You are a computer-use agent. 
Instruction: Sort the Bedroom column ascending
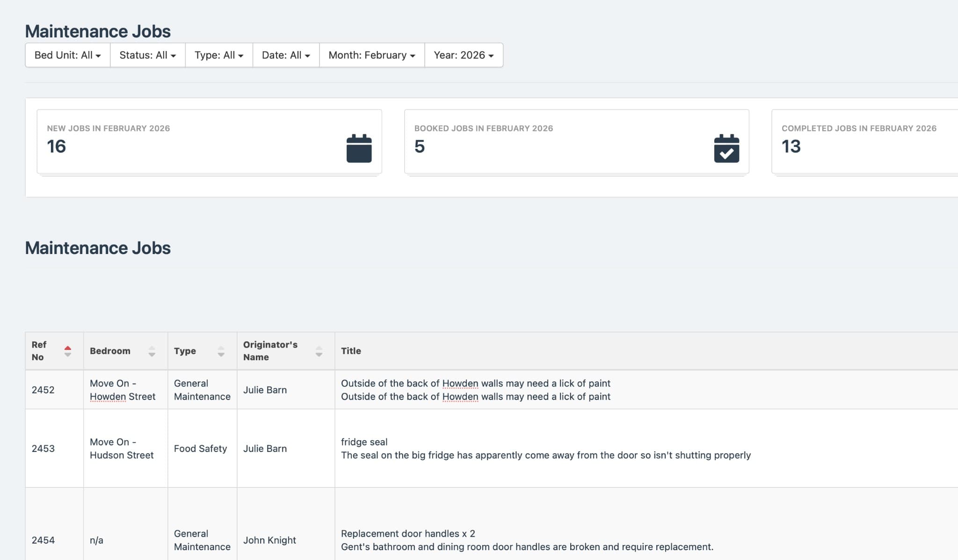pos(152,347)
